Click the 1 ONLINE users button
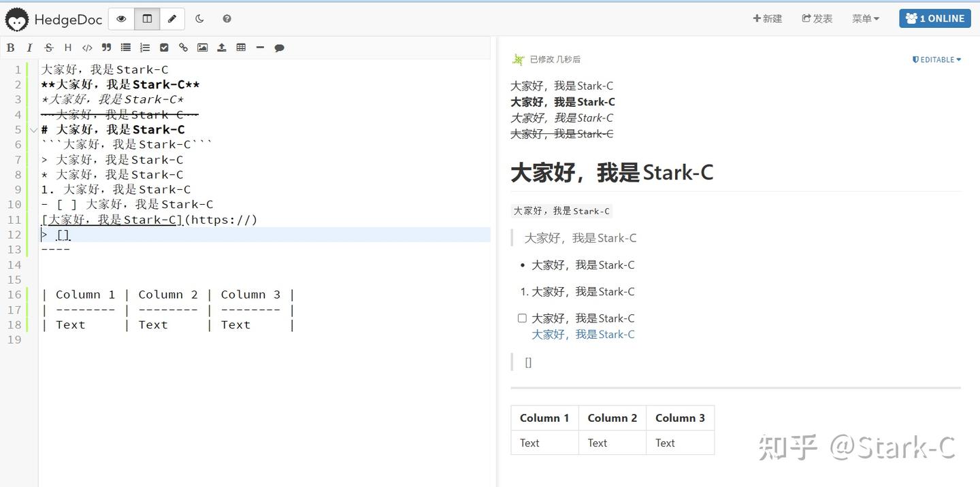Image resolution: width=980 pixels, height=487 pixels. coord(935,18)
